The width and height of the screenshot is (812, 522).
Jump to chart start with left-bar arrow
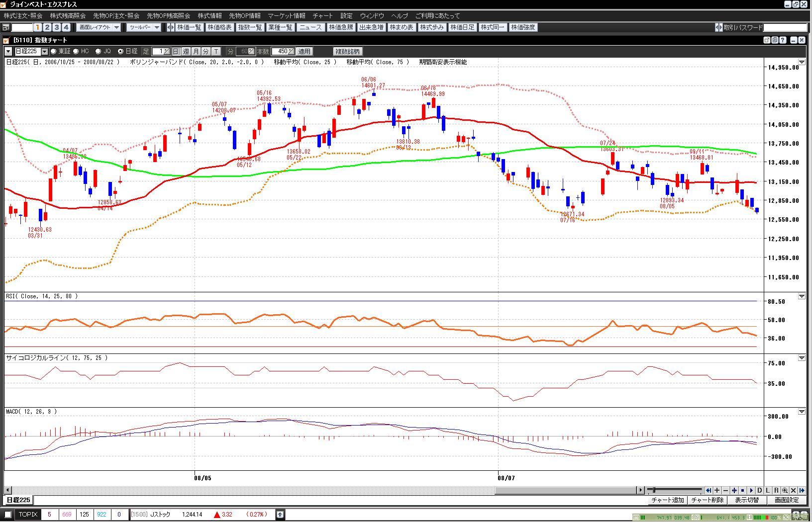[x=709, y=490]
